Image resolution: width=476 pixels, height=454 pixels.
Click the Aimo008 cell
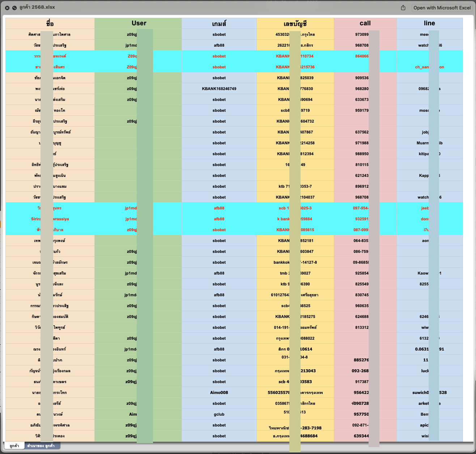pos(219,393)
